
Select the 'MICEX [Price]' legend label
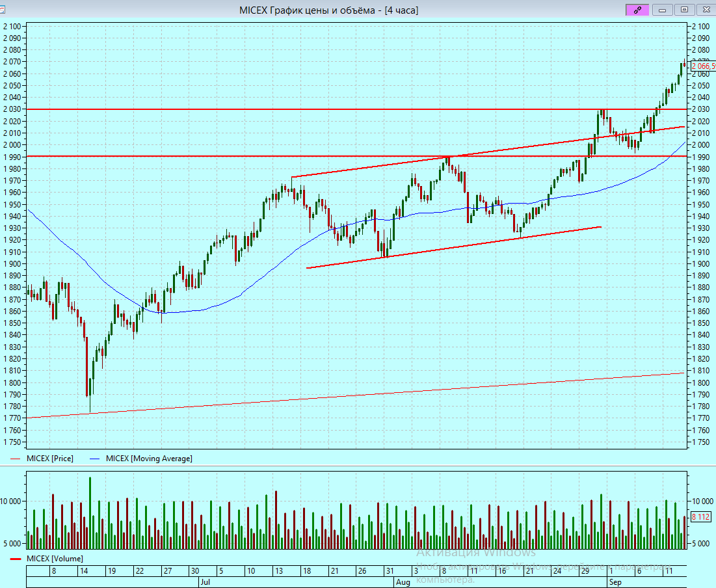[50, 459]
